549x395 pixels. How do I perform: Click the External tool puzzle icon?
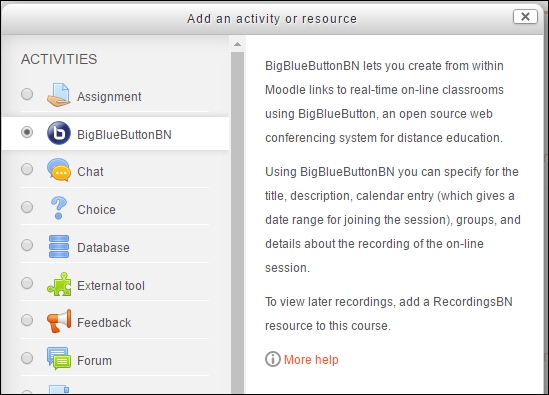coord(58,284)
